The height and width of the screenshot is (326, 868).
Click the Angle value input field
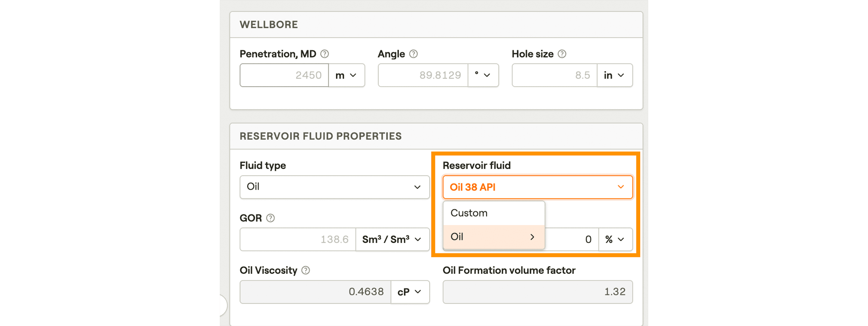pyautogui.click(x=423, y=75)
